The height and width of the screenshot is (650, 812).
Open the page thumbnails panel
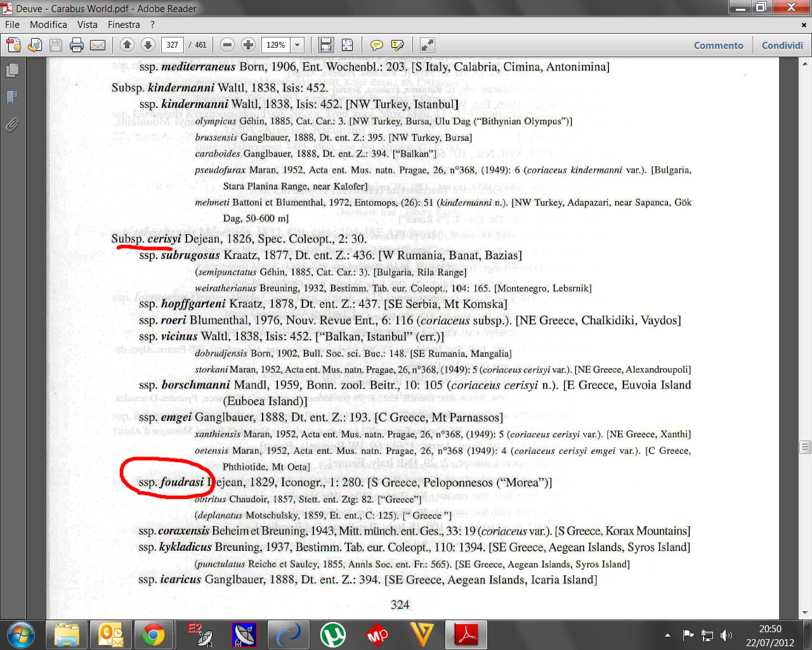12,70
